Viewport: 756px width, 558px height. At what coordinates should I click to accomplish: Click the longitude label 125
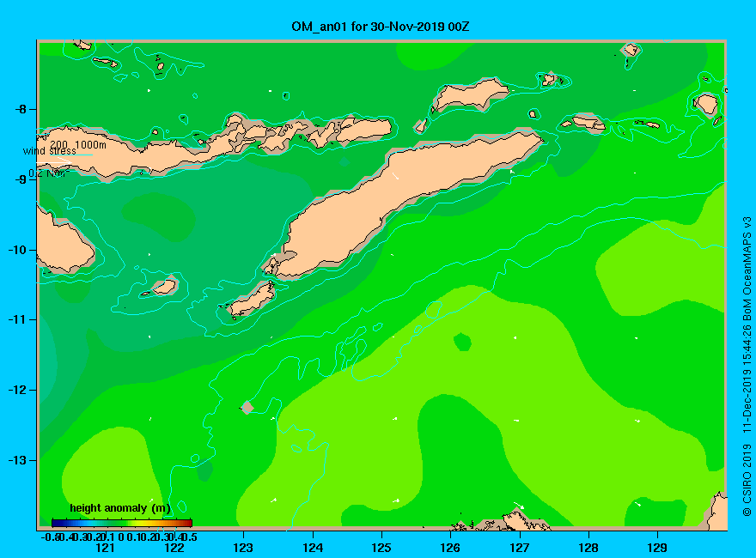click(x=381, y=548)
